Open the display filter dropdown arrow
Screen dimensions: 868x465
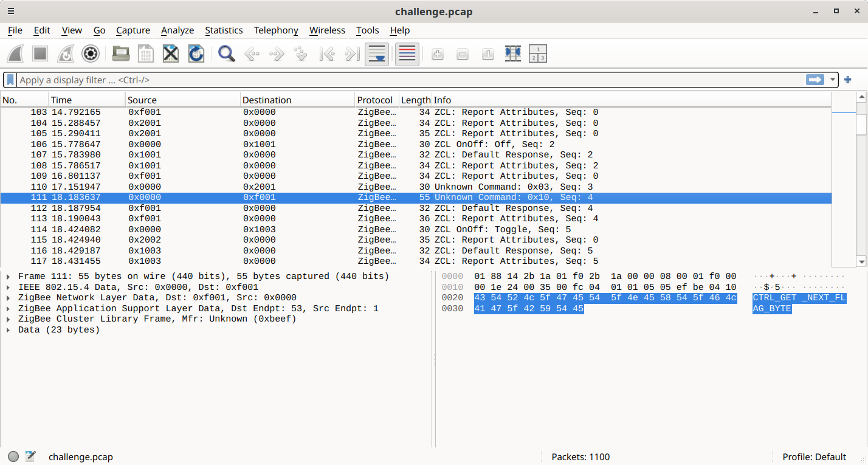833,80
